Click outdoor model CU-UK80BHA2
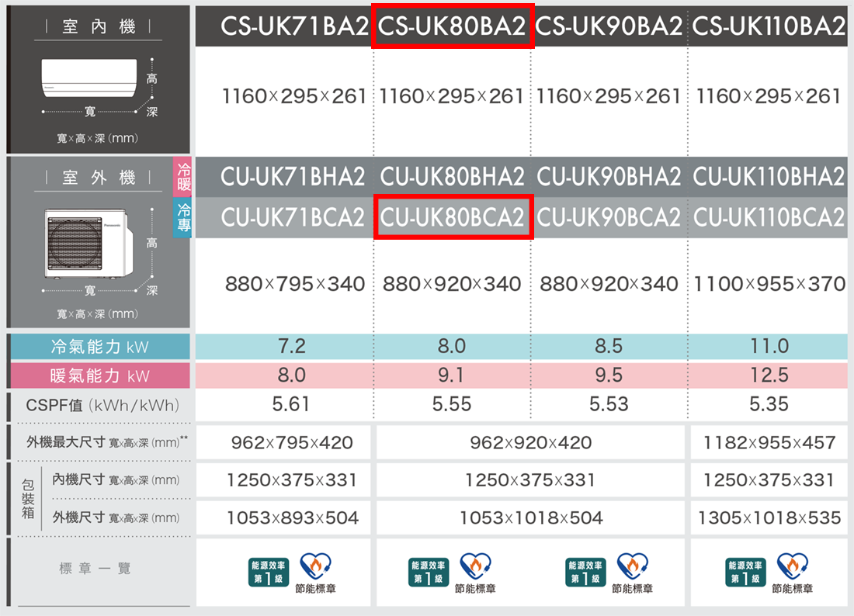This screenshot has height=616, width=854. point(452,176)
